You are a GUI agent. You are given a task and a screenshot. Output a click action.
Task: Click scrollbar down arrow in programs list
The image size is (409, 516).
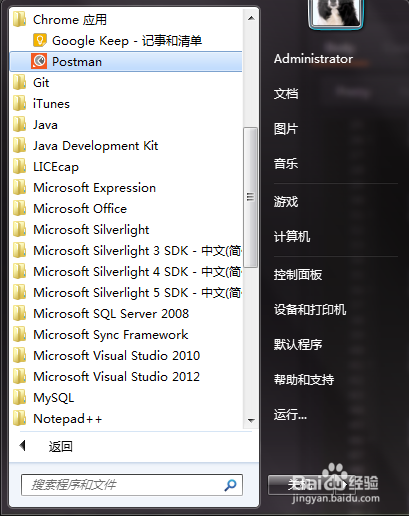click(x=251, y=420)
